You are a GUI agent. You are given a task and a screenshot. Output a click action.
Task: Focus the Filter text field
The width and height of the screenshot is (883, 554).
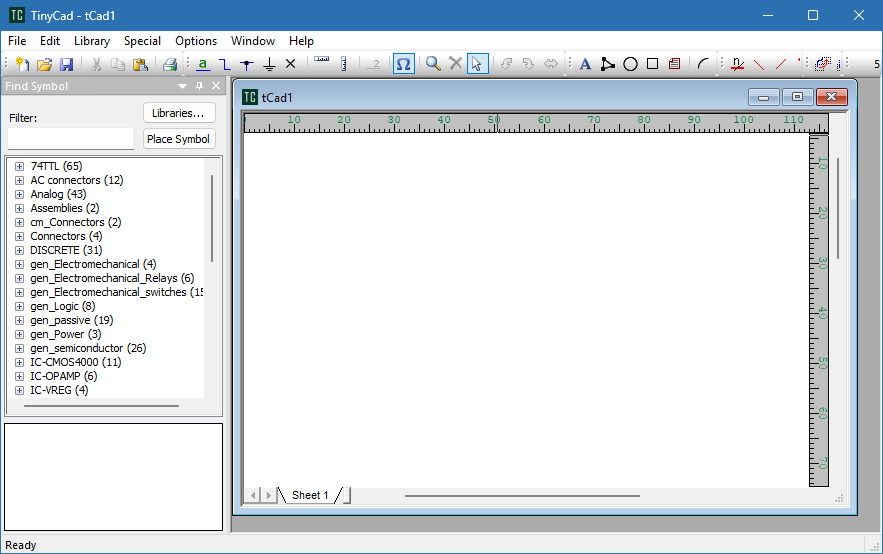71,138
